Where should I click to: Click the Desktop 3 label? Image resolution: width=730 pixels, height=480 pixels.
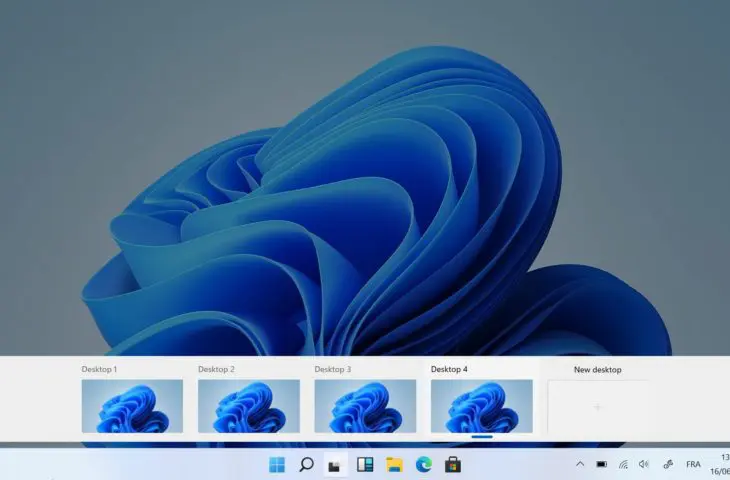click(332, 369)
